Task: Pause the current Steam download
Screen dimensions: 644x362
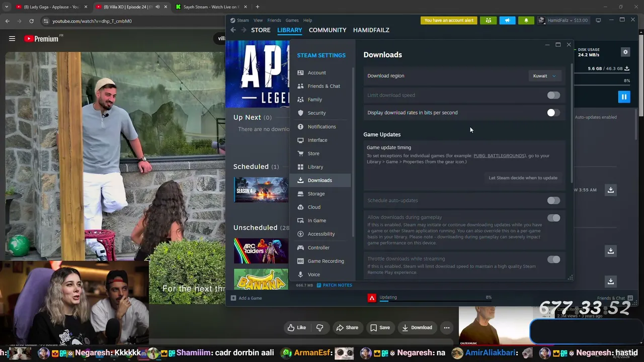Action: pos(624,97)
